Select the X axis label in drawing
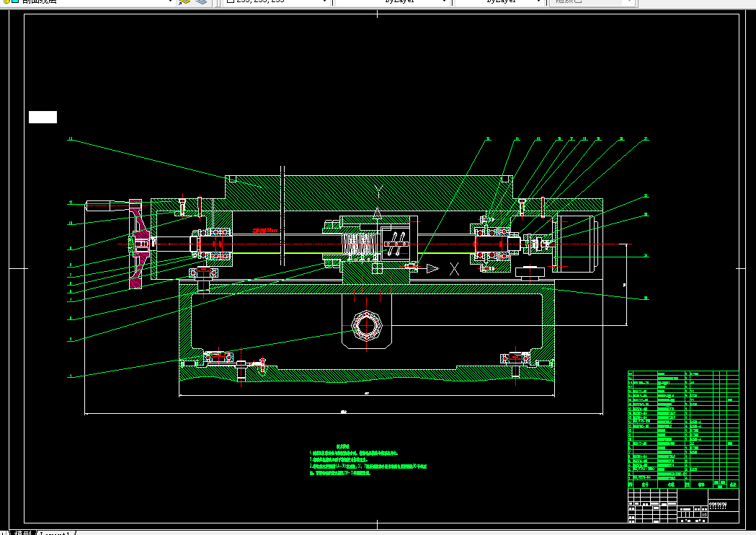The height and width of the screenshot is (535, 756). coord(454,269)
